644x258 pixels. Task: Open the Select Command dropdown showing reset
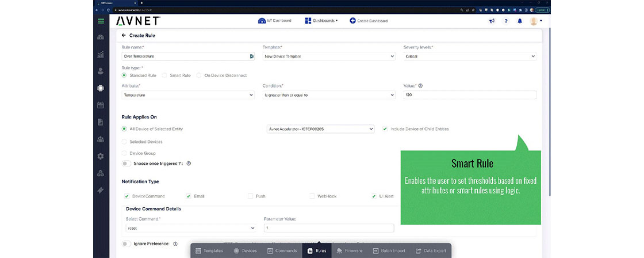[x=190, y=228]
